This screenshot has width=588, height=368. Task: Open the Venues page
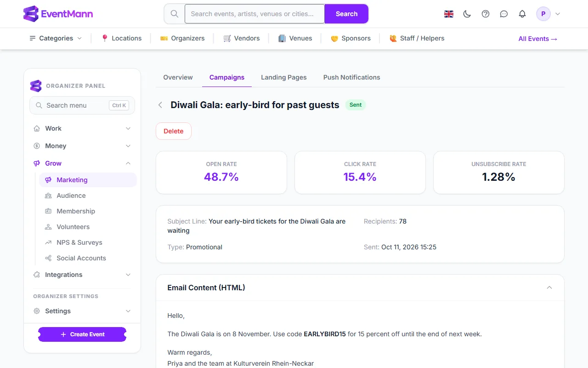pyautogui.click(x=295, y=38)
